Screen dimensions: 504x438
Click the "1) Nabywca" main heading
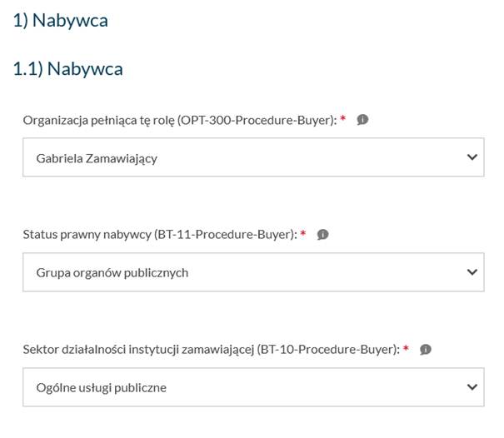tap(60, 21)
